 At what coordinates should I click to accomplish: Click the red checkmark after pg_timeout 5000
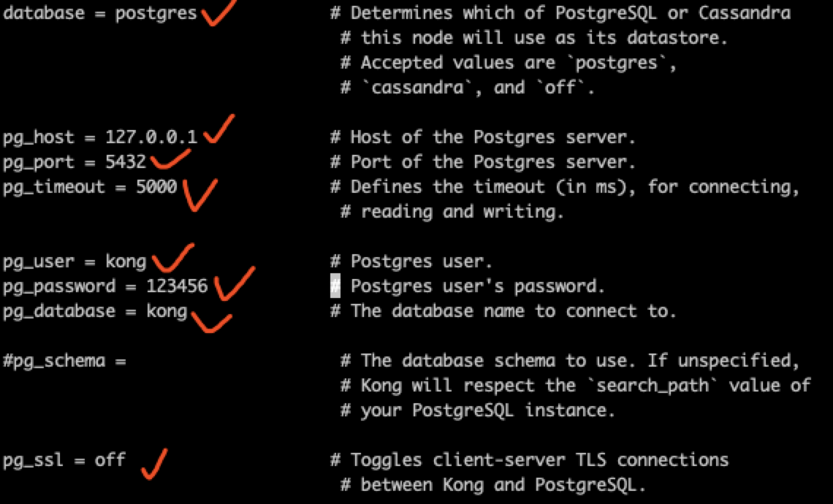pyautogui.click(x=199, y=195)
